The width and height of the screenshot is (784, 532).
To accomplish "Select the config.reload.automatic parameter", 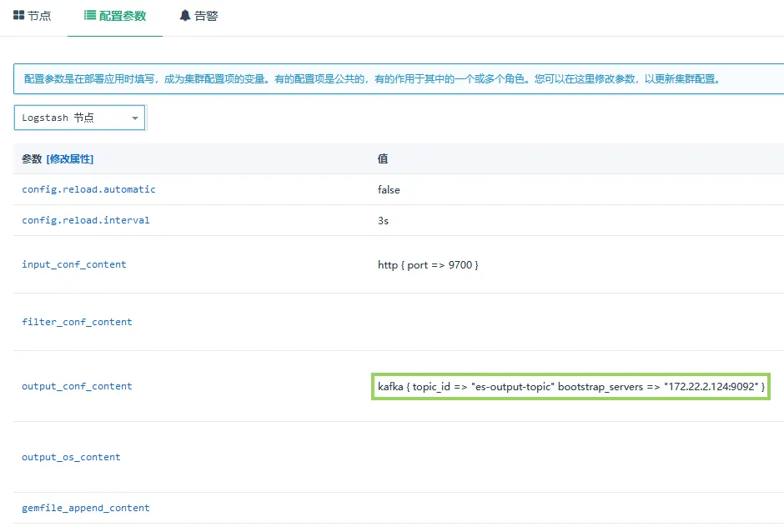I will pos(88,189).
